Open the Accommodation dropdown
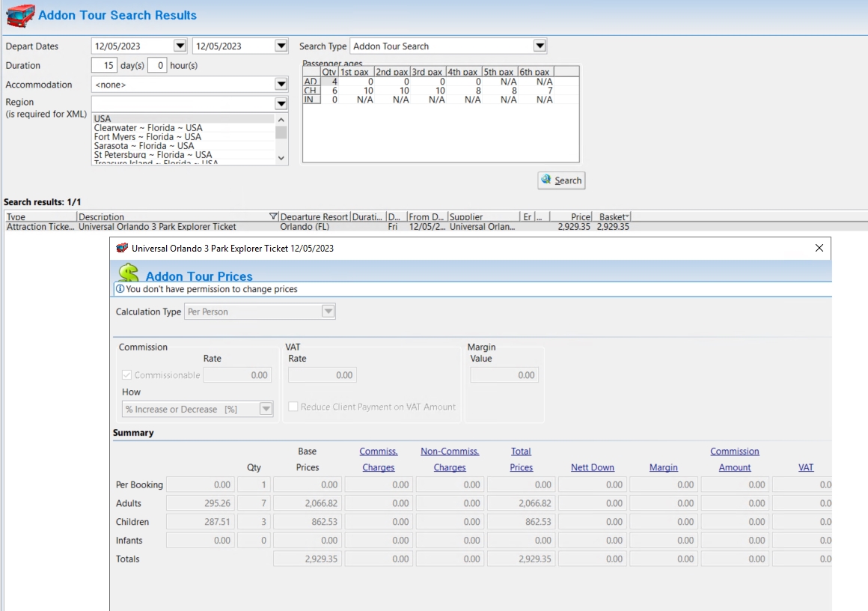Screen dimensions: 868x611 point(281,85)
